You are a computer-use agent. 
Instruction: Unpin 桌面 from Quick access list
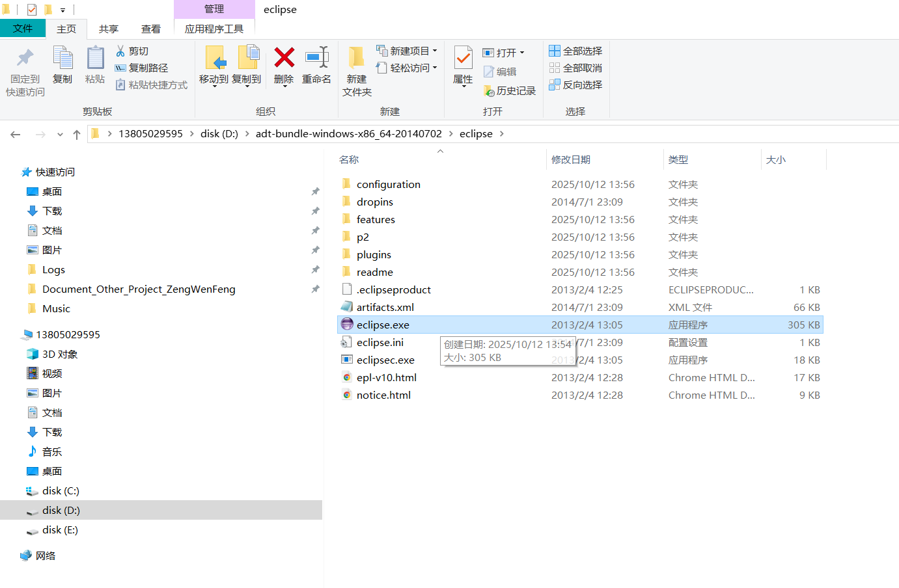(x=315, y=191)
